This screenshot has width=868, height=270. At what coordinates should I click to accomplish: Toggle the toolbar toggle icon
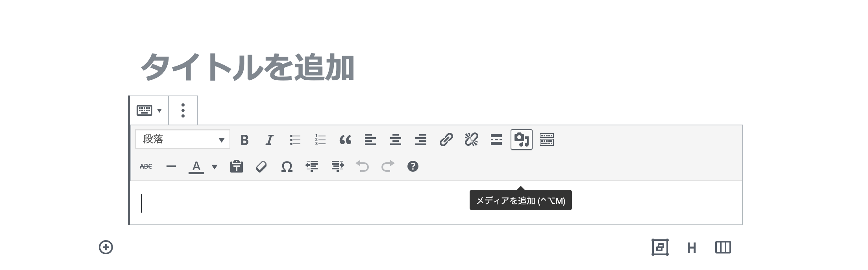pyautogui.click(x=546, y=140)
